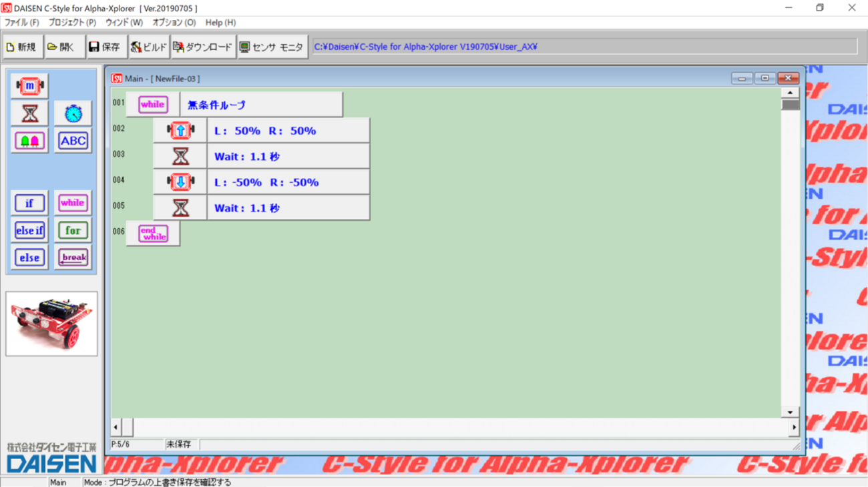The width and height of the screenshot is (868, 487).
Task: Click the robot car thumbnail image
Action: (51, 324)
